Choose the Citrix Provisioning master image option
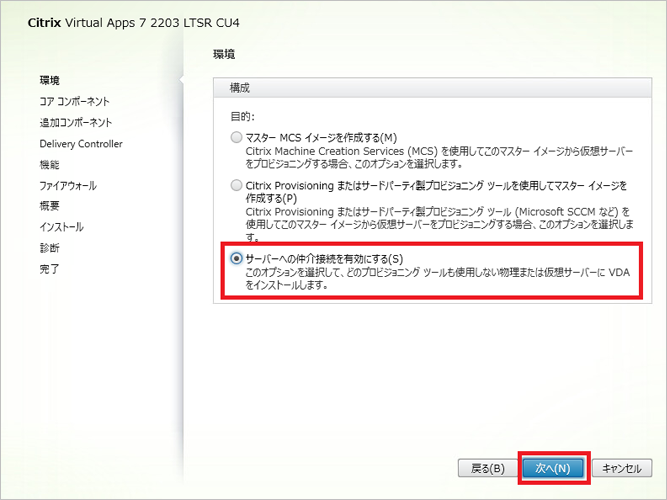667x500 pixels. pos(236,186)
